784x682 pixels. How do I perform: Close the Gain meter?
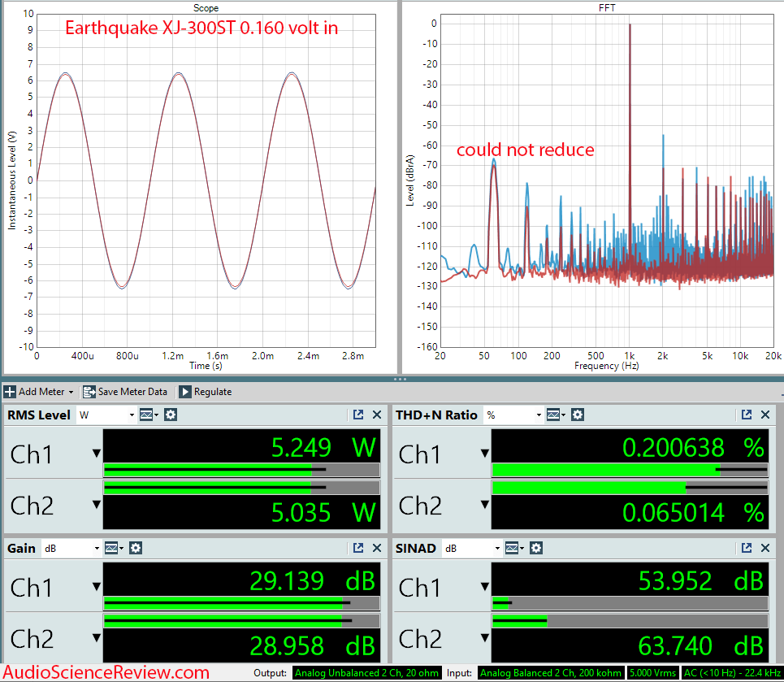click(377, 549)
